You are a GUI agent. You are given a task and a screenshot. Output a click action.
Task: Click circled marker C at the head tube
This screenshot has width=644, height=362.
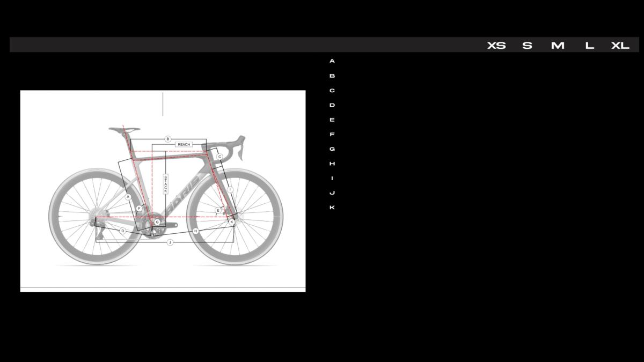tap(219, 157)
